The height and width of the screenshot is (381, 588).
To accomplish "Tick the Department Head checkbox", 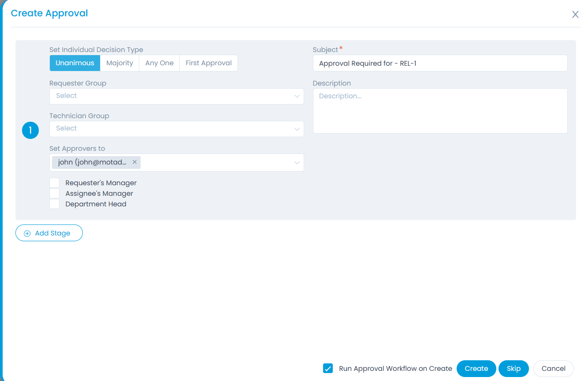I will click(x=55, y=204).
